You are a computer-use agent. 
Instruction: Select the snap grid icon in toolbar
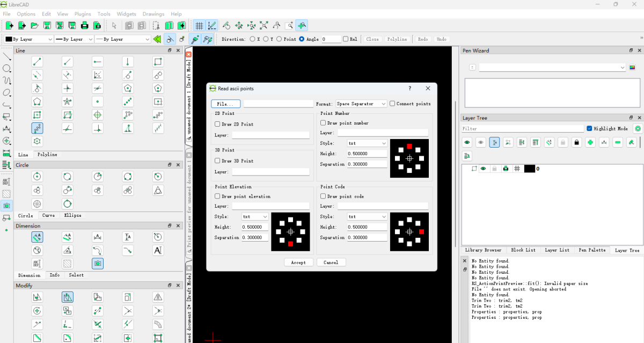(x=199, y=25)
